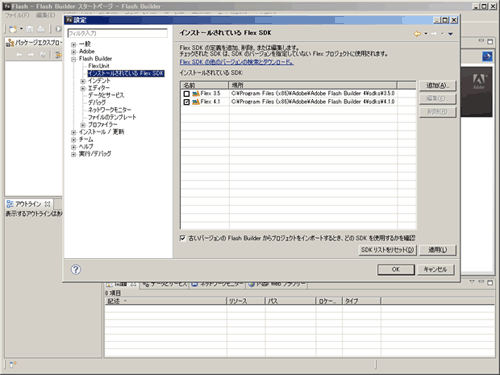Click the Flex 4.1 SDK path cell
Image resolution: width=500 pixels, height=375 pixels.
point(313,102)
